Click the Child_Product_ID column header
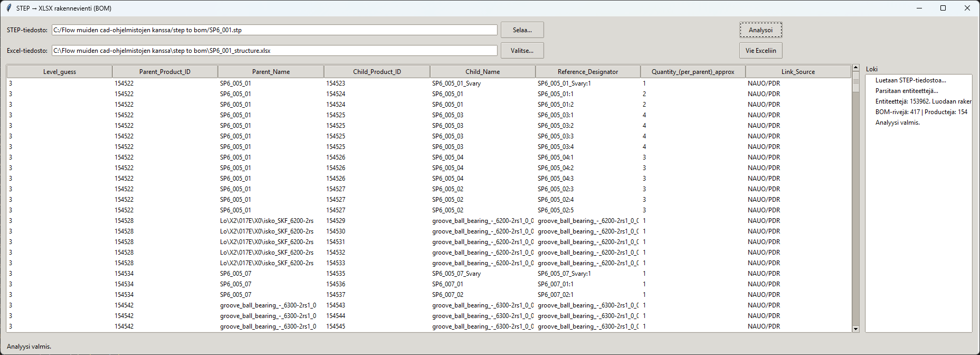Viewport: 980px width, 355px height. coord(377,72)
